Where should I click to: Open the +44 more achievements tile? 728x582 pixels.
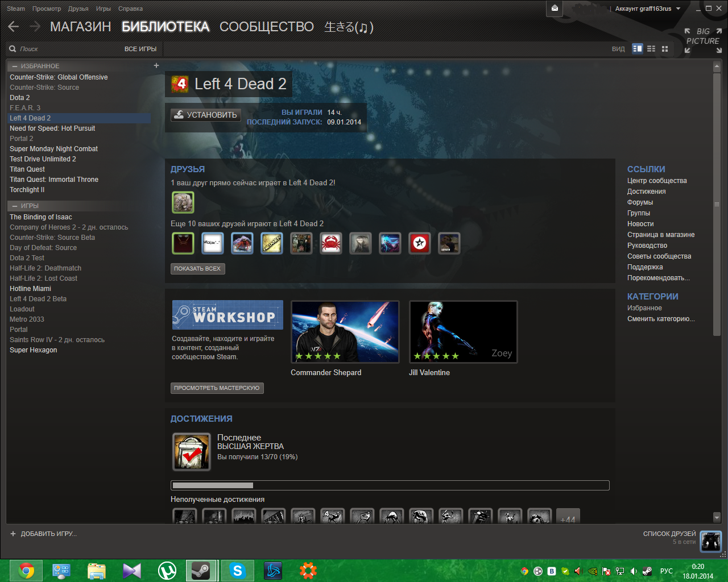pos(568,516)
